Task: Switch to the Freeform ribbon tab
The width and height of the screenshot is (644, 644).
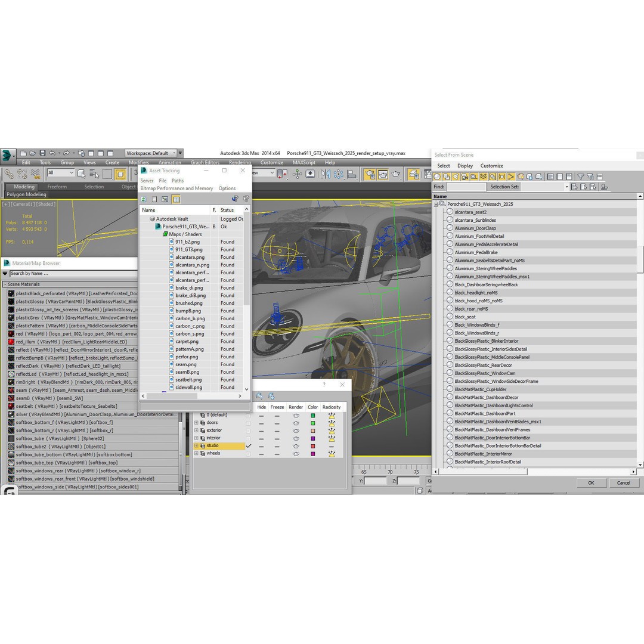Action: [57, 187]
